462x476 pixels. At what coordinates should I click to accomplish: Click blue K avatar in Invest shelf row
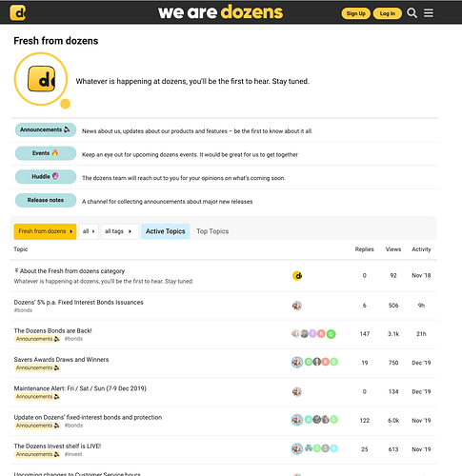pyautogui.click(x=333, y=448)
